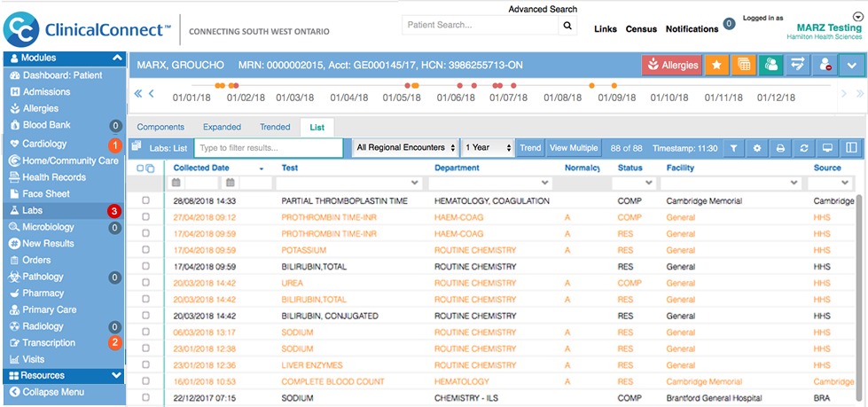Check the BILIRUBIN, CONJUGATED row checkbox
Screen dimensions: 868x407
[145, 316]
